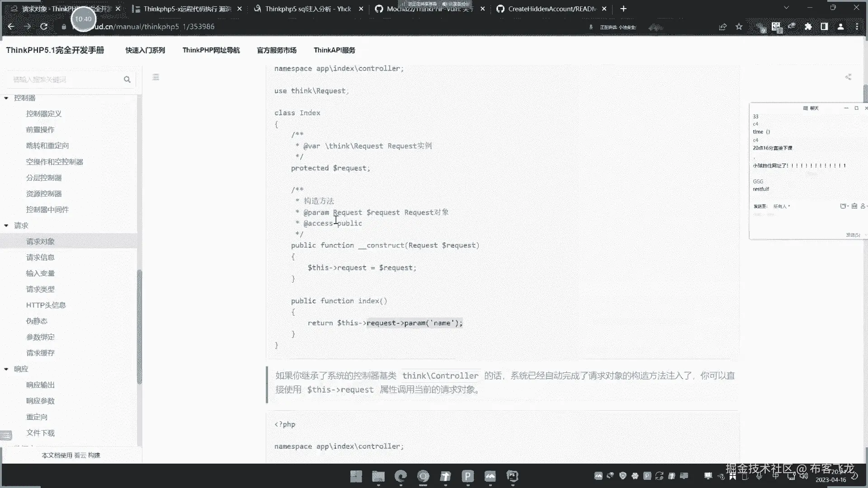Viewport: 868px width, 488px height.
Task: Click the search keyword input field
Action: [63, 80]
